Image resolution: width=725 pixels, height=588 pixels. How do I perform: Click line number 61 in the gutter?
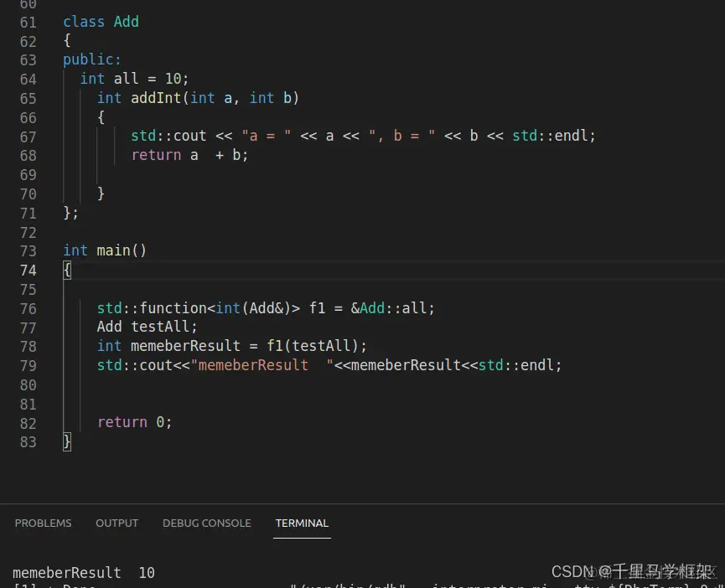click(x=28, y=23)
